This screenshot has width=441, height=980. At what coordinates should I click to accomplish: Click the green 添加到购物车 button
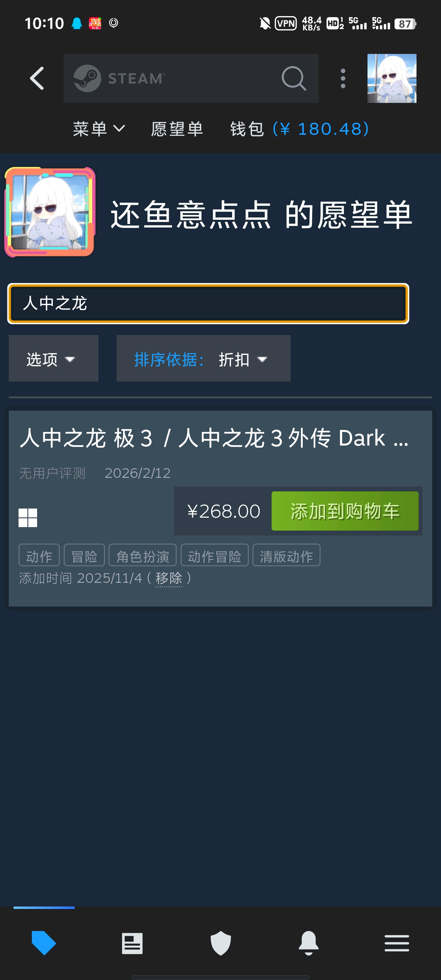coord(345,511)
